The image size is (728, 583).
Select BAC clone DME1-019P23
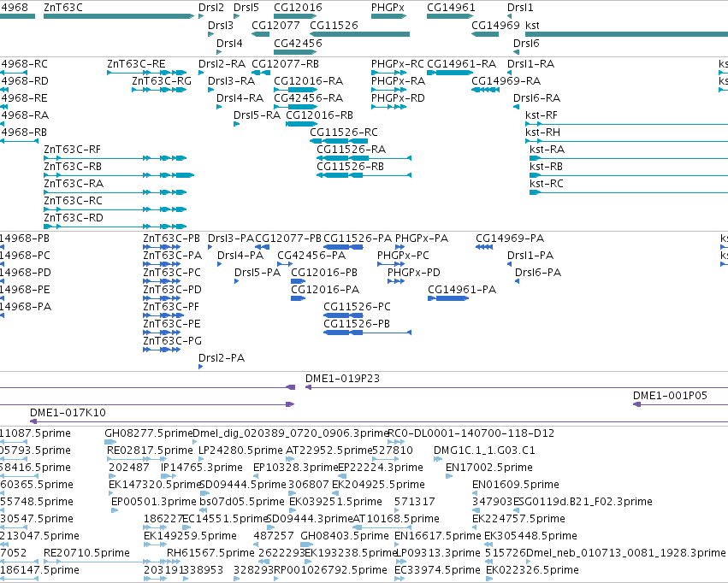click(x=342, y=378)
